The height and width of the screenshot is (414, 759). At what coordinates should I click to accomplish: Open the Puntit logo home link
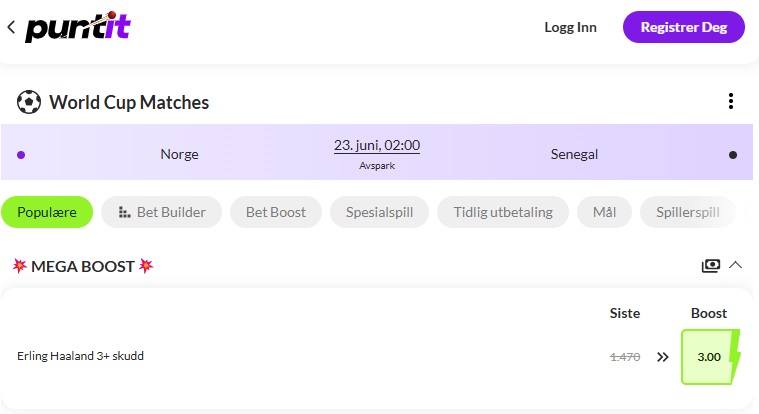coord(78,27)
